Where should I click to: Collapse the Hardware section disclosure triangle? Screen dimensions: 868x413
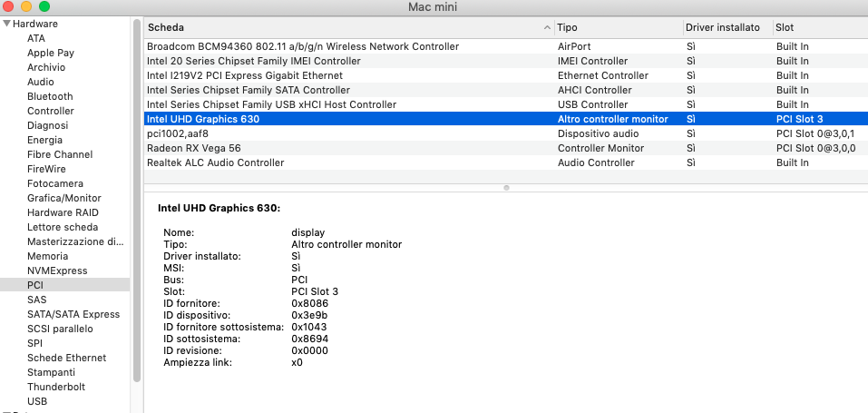[x=6, y=24]
